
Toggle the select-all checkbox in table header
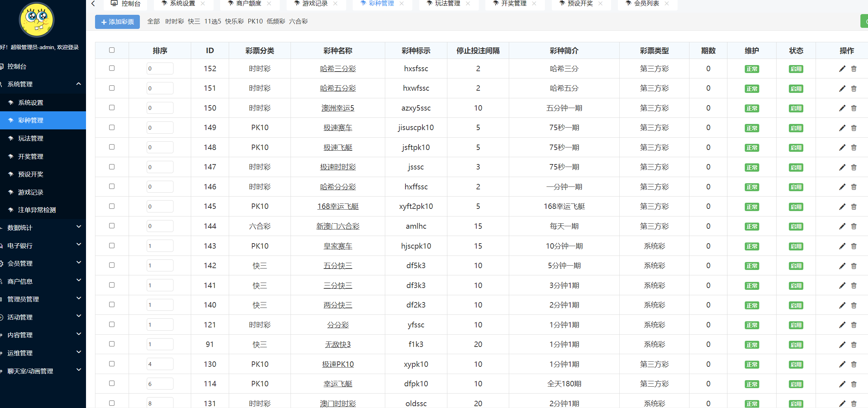tap(112, 50)
